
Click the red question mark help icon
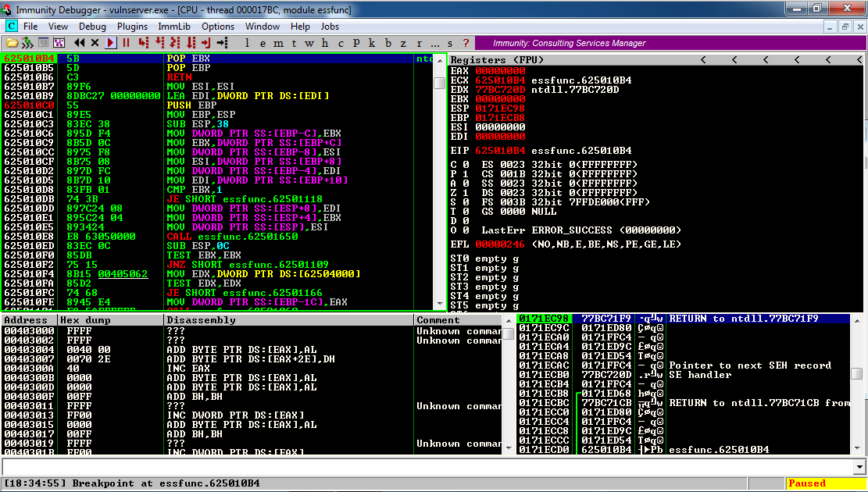(466, 43)
